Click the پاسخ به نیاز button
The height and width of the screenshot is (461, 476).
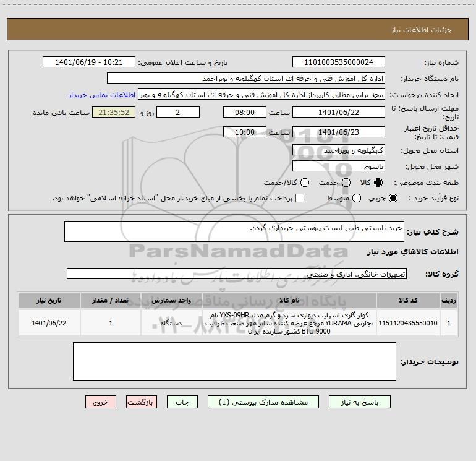[x=359, y=402]
